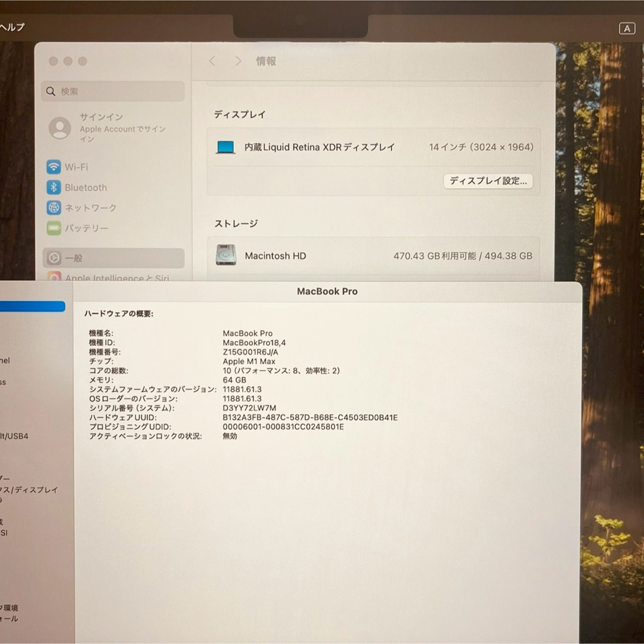Screen dimensions: 644x644
Task: Click the アクティベーションロックの状況: label
Action: point(145,436)
